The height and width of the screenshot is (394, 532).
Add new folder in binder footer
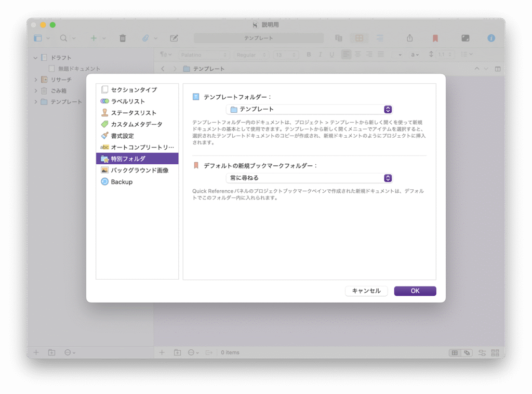tap(51, 352)
